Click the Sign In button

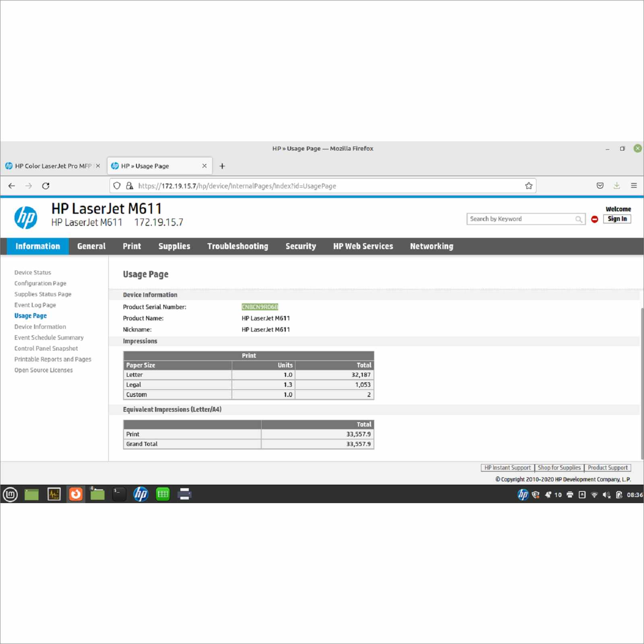tap(617, 219)
